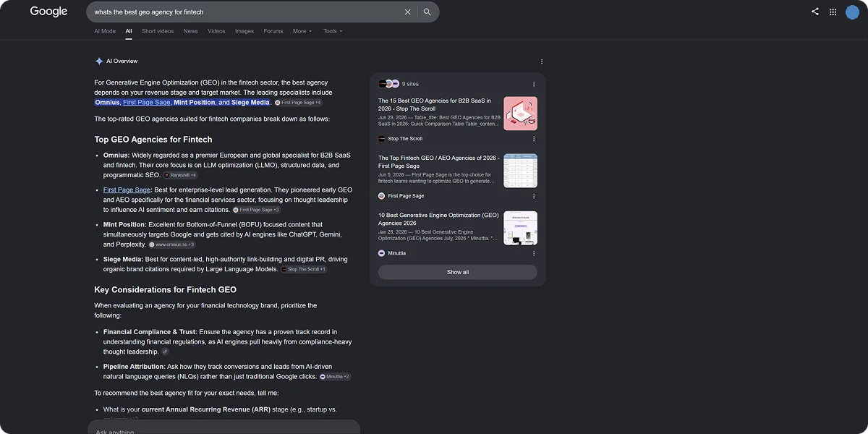Open AI Overview three-dot options menu
The image size is (868, 434).
[542, 61]
